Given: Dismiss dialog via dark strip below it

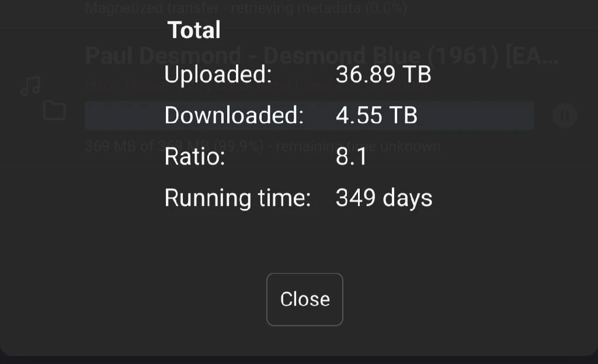Looking at the screenshot, I should point(299,360).
